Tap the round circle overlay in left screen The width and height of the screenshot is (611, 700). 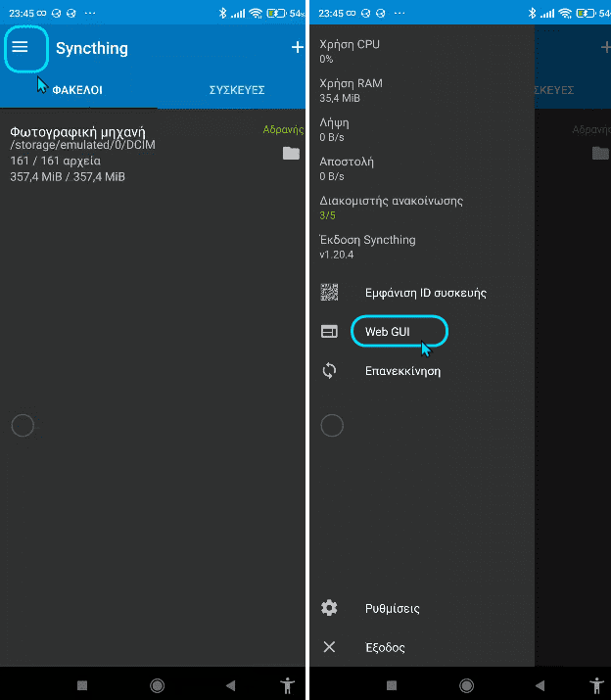point(23,426)
